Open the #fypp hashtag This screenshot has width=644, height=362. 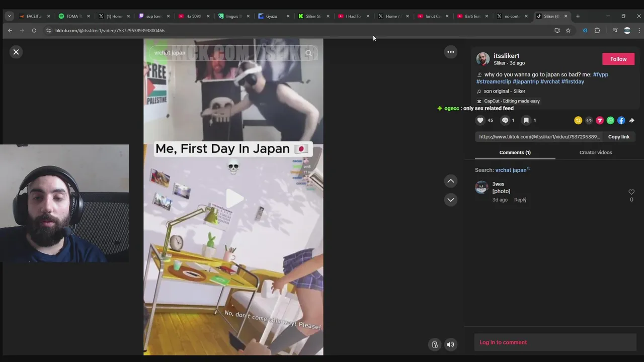(x=601, y=74)
